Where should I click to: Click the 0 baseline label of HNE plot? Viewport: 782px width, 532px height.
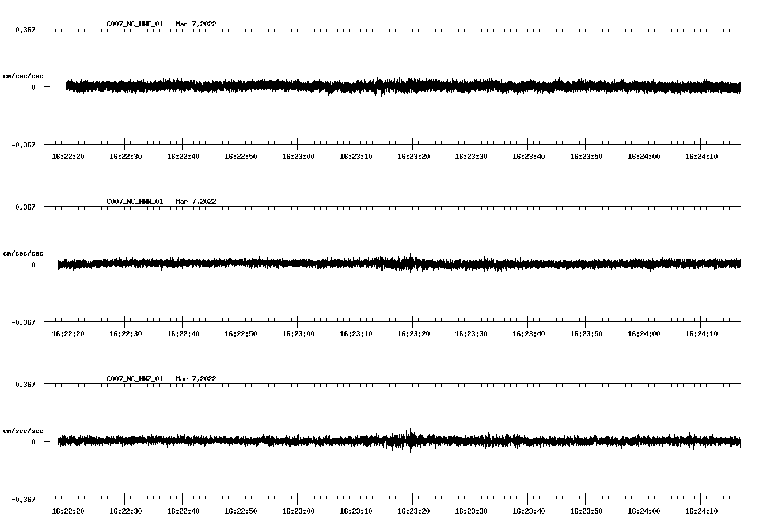tap(33, 87)
